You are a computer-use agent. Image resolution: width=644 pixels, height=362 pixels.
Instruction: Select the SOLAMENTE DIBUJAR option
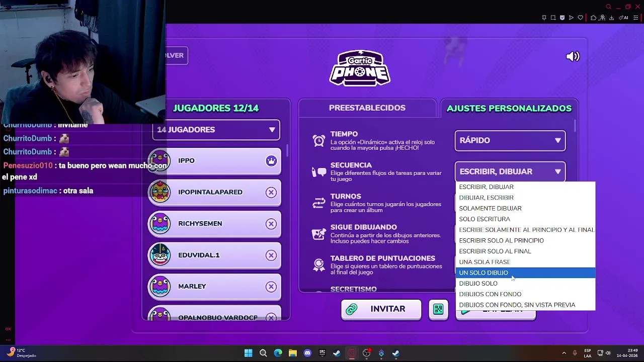525,208
